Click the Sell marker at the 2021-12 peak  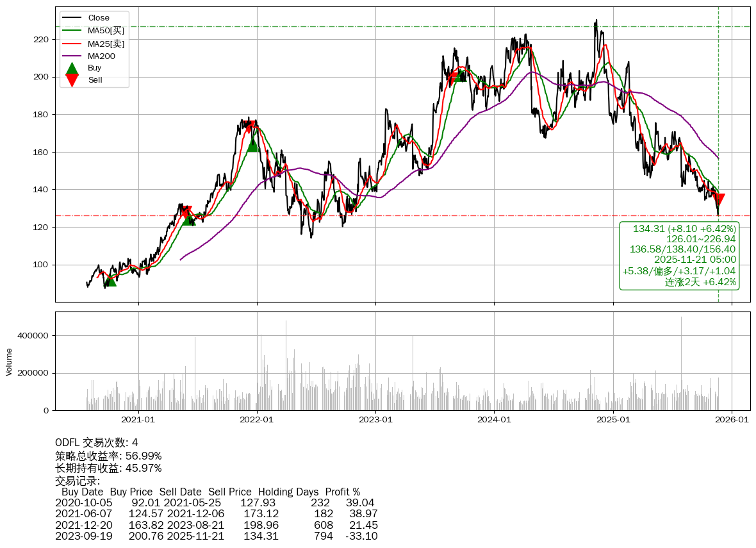[250, 126]
